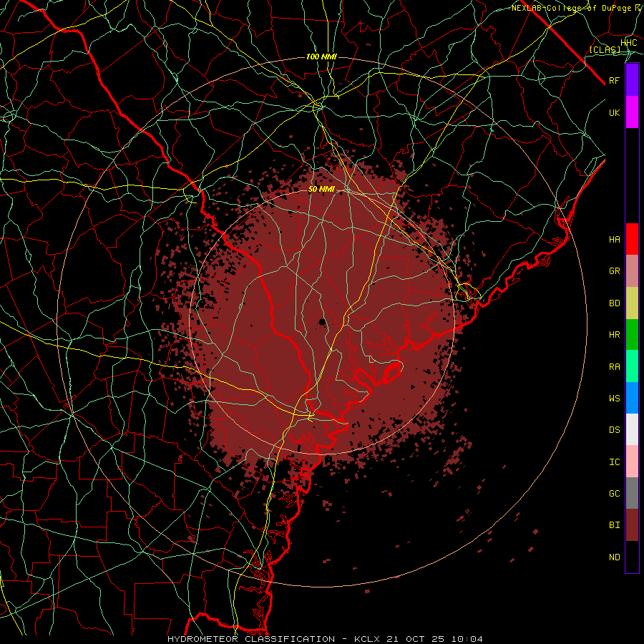
Task: Click the 'BI' legend label
Action: pyautogui.click(x=615, y=525)
